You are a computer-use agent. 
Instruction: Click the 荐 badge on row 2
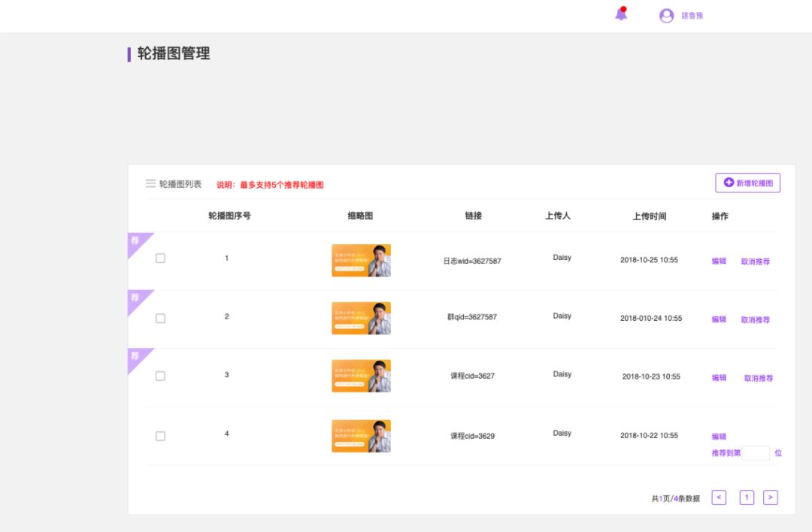click(136, 298)
